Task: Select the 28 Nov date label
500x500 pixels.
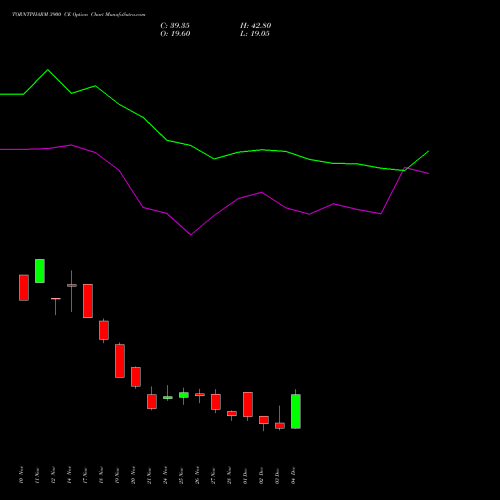Action: click(x=229, y=475)
